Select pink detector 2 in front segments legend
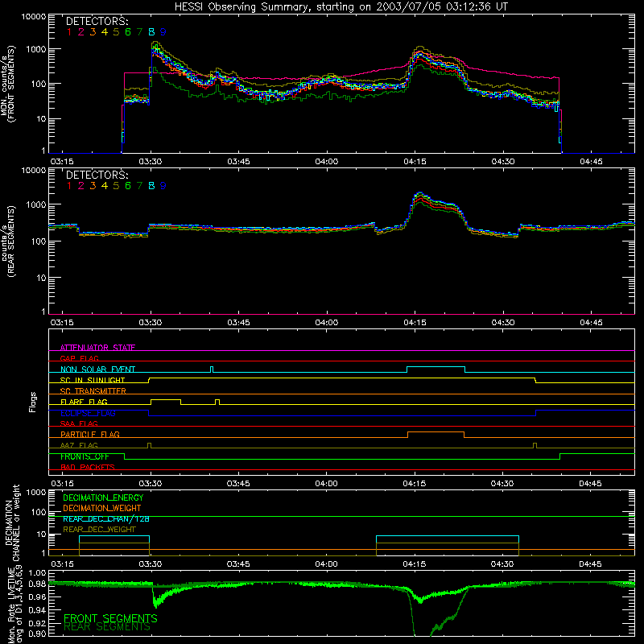The height and width of the screenshot is (644, 644). point(81,32)
